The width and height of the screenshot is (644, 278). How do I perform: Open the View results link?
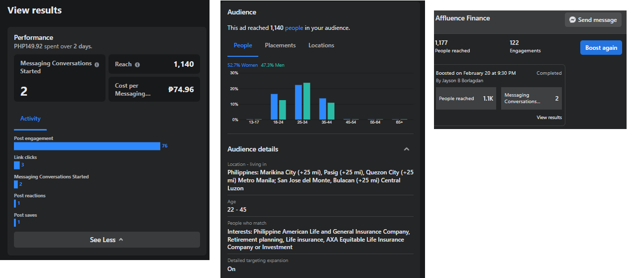tap(549, 118)
